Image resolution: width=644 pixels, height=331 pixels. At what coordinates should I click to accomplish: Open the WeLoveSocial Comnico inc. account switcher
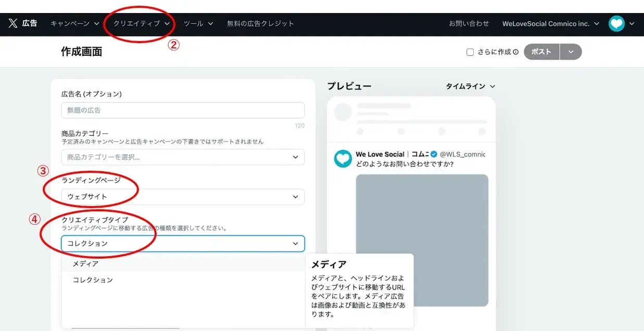[551, 23]
